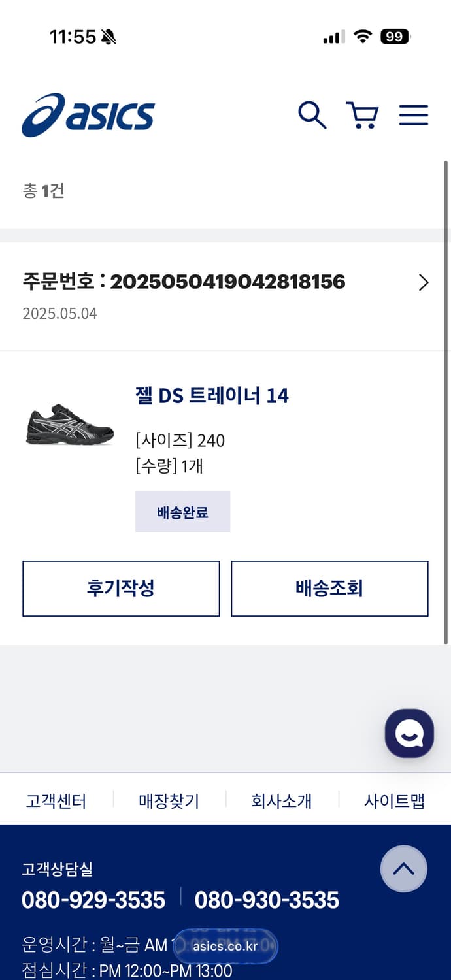Open the chat support bubble icon
This screenshot has width=451, height=980.
(x=409, y=733)
